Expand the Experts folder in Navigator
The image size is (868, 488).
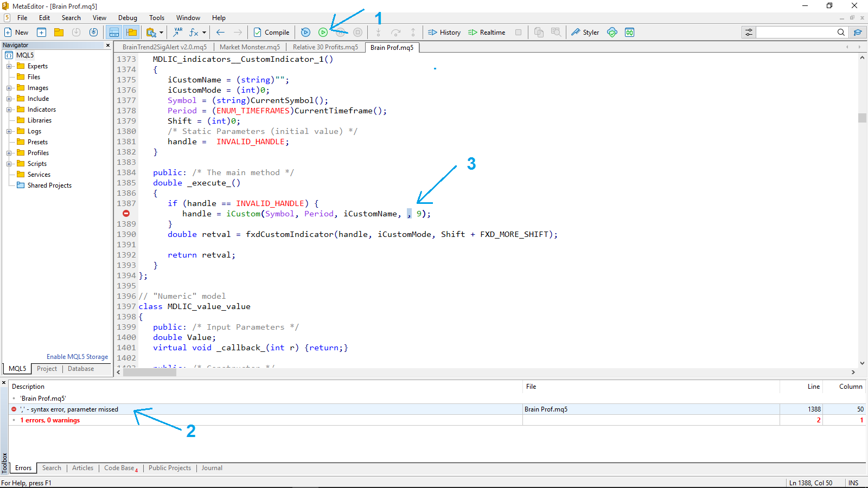(9, 66)
